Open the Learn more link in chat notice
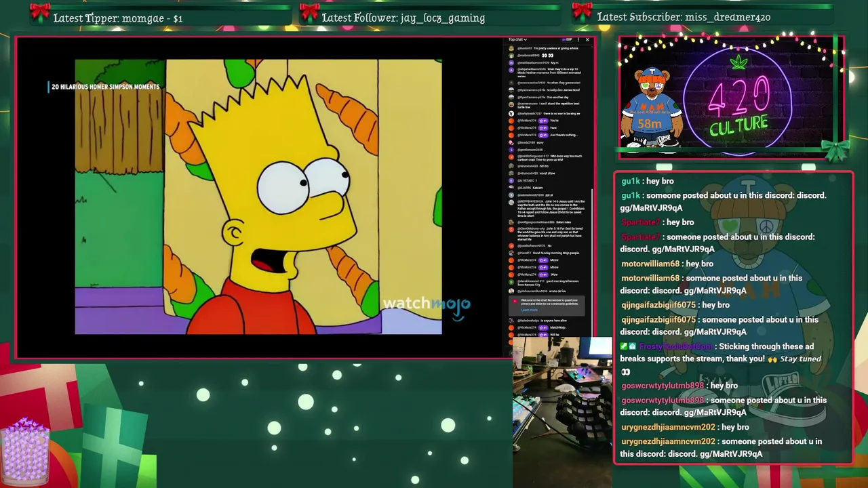 point(529,310)
